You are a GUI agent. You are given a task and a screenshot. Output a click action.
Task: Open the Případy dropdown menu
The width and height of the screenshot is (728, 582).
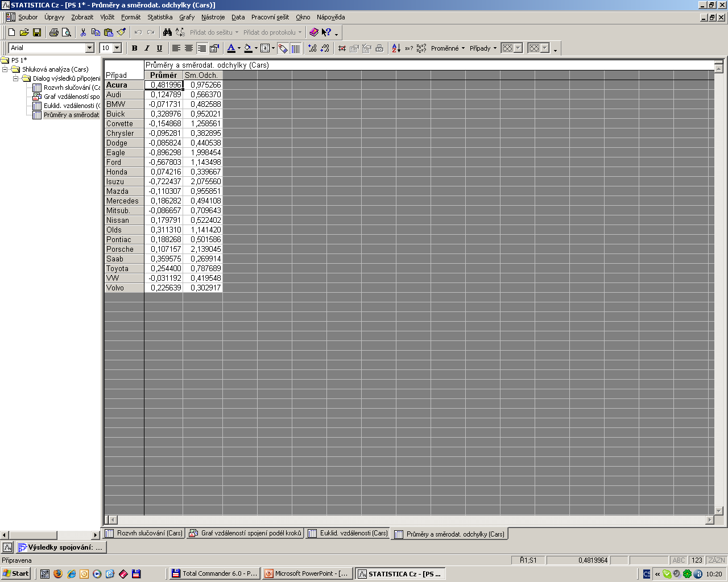(x=483, y=48)
